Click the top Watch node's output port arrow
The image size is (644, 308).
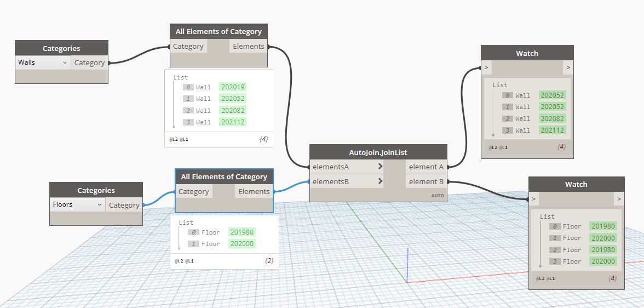click(568, 67)
